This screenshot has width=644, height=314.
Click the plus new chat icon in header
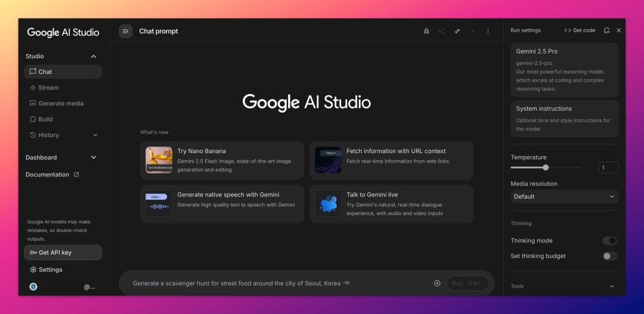click(473, 31)
